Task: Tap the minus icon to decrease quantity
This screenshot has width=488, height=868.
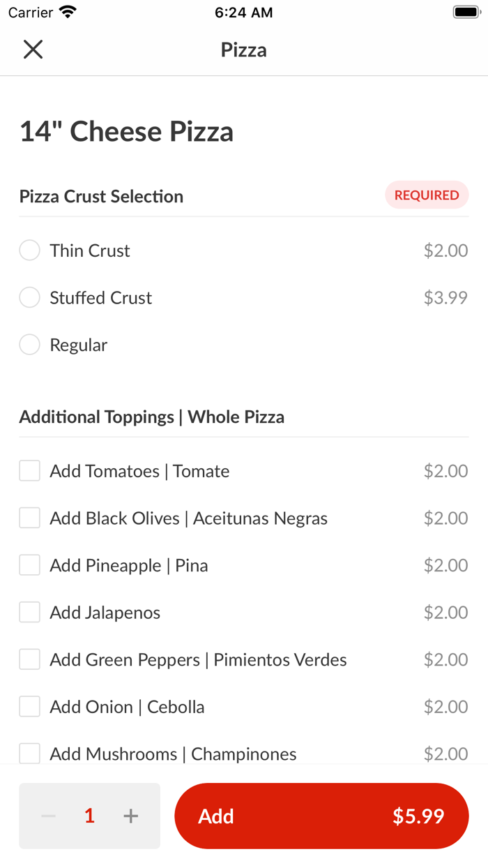Action: point(47,816)
